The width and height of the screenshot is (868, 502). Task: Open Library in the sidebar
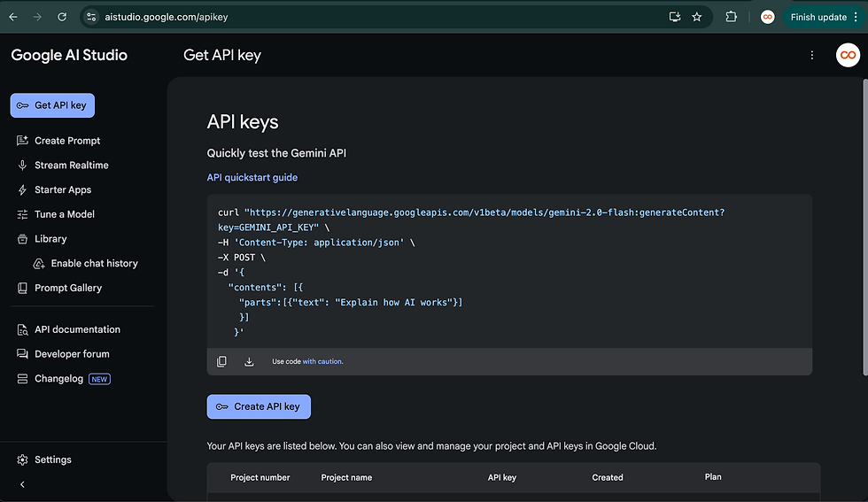coord(50,238)
